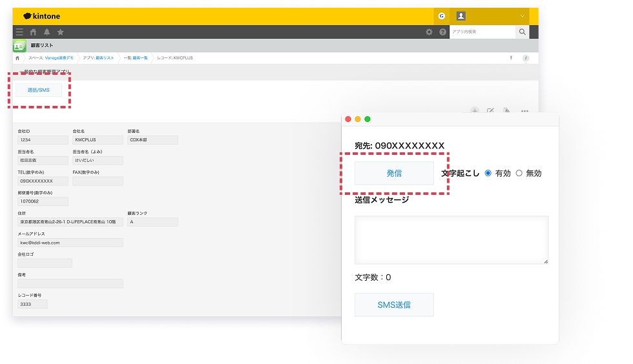Image resolution: width=633 pixels, height=364 pixels.
Task: Click the help question mark icon
Action: pyautogui.click(x=442, y=32)
